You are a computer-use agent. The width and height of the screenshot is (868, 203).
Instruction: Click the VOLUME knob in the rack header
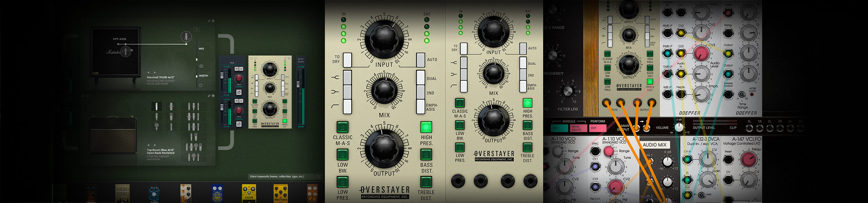point(679,128)
